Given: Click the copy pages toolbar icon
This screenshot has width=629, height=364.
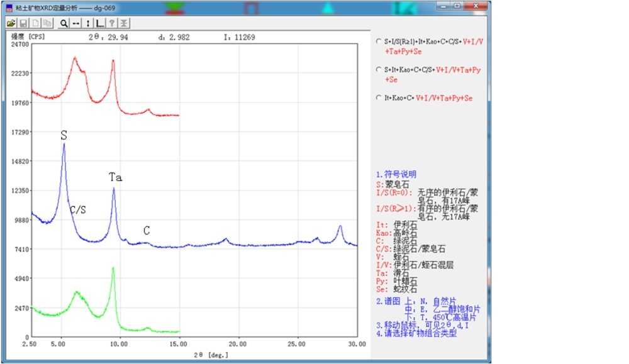Looking at the screenshot, I should 47,23.
